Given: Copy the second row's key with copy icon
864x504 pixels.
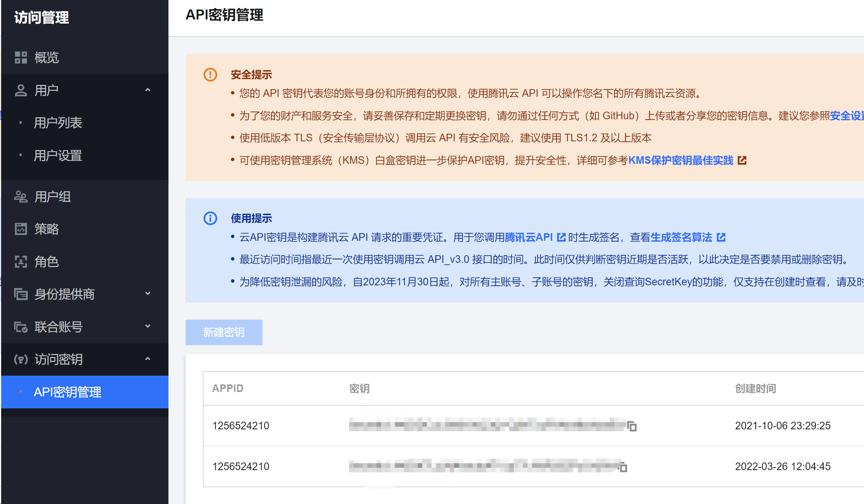Looking at the screenshot, I should tap(623, 467).
